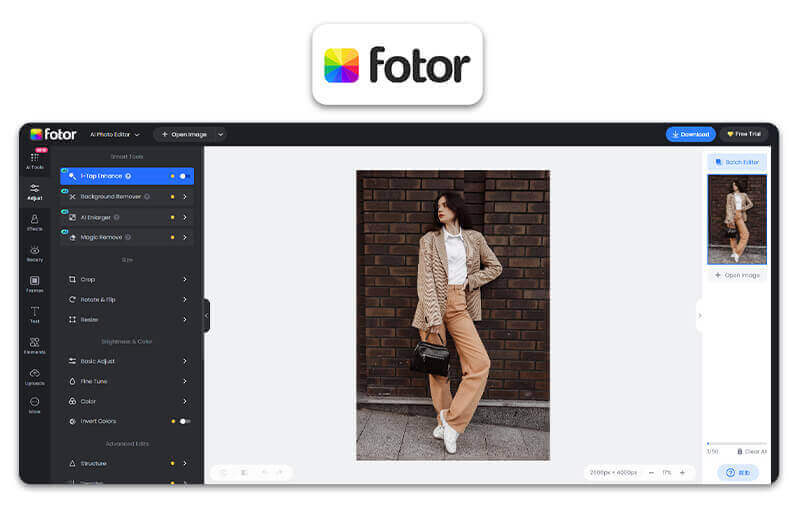Open the arrow next to Open Image
Screen dimensions: 800x509
(x=220, y=135)
